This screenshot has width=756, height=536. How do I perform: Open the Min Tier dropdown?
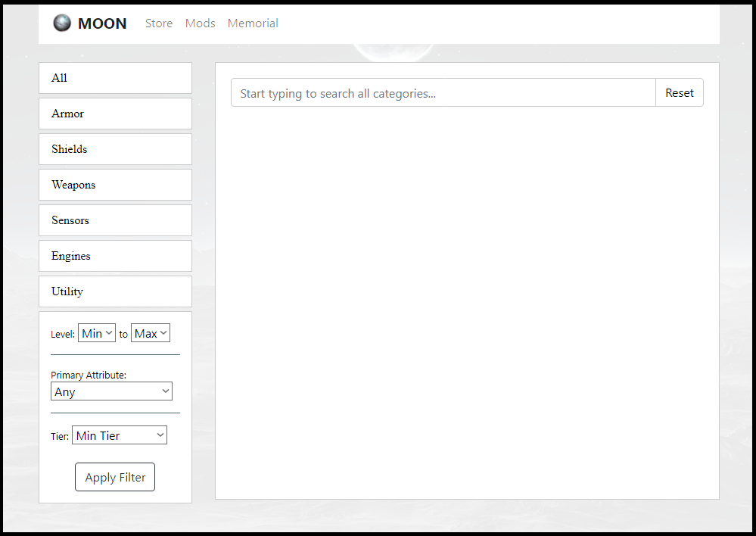click(120, 435)
